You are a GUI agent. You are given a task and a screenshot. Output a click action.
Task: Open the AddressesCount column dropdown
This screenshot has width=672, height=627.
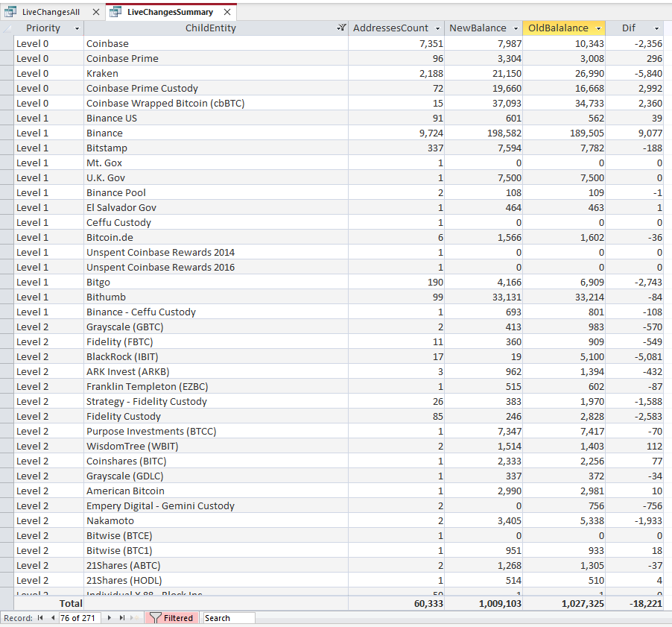pyautogui.click(x=437, y=28)
